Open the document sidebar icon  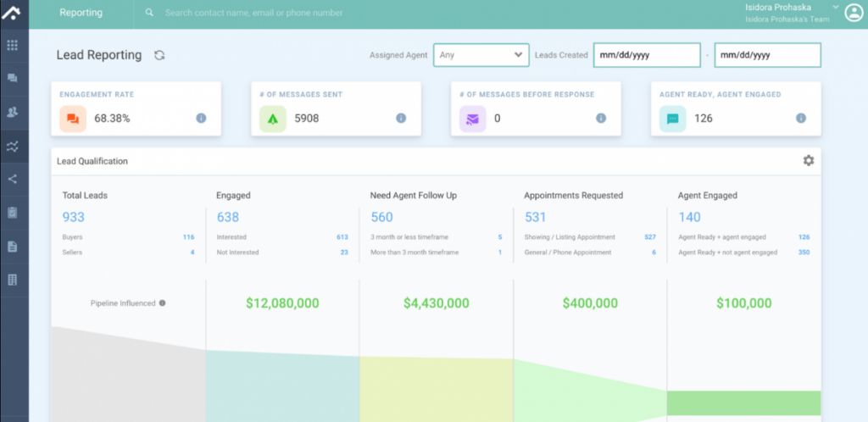(12, 247)
